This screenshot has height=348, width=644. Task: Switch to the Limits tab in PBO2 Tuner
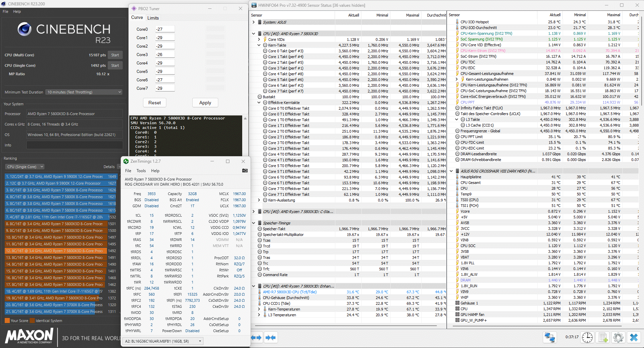point(153,18)
